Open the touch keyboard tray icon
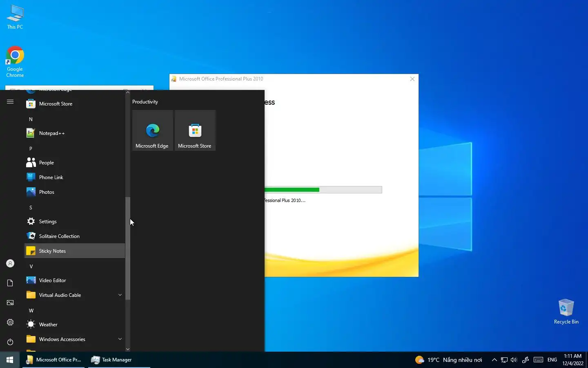Screen dimensions: 588x368 [538, 360]
